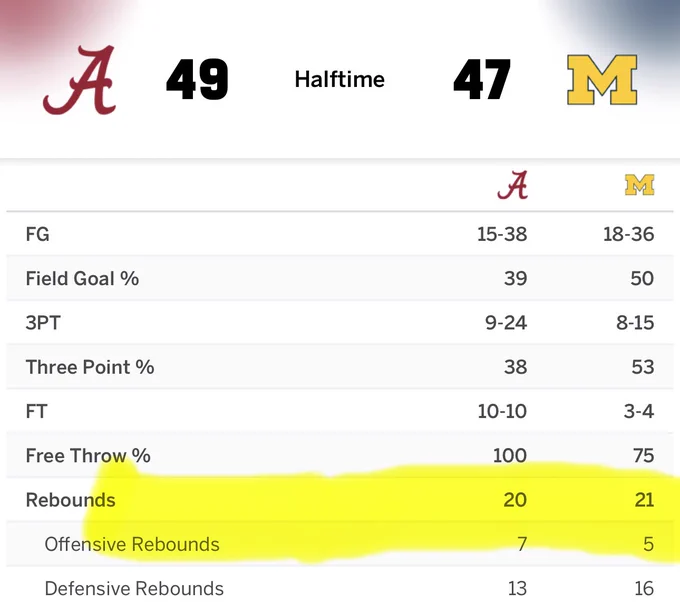Click Alabama's 15-38 field goal value

[x=502, y=235]
